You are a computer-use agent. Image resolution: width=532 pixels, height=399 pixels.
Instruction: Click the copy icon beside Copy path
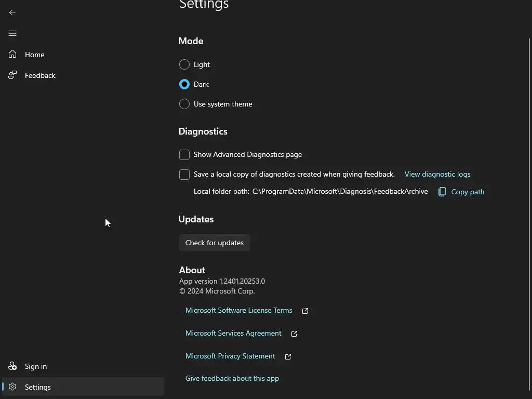tap(442, 192)
